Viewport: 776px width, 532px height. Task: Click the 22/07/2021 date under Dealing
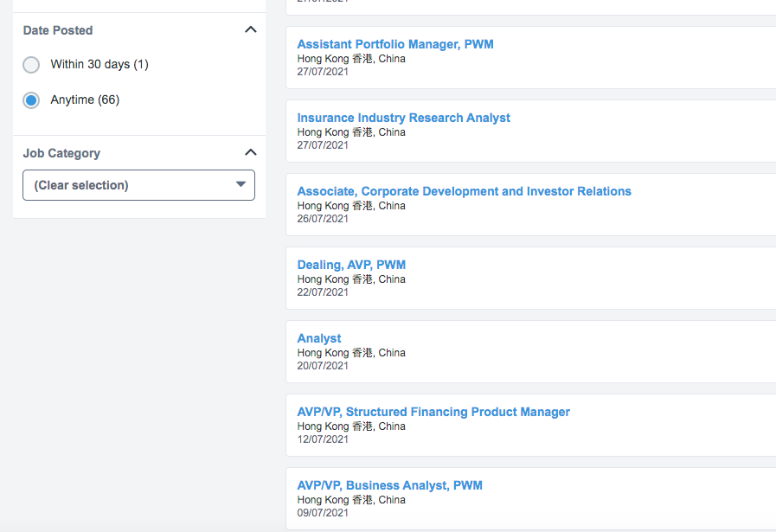323,292
